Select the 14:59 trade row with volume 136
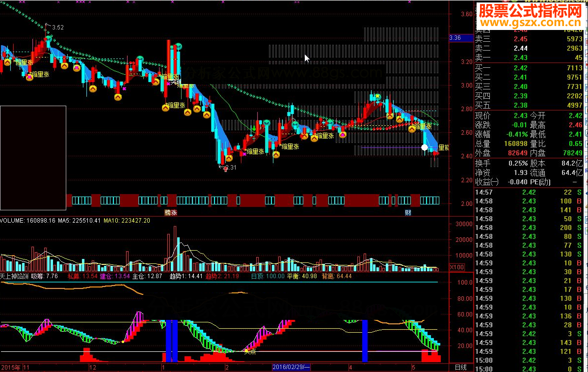 529,316
